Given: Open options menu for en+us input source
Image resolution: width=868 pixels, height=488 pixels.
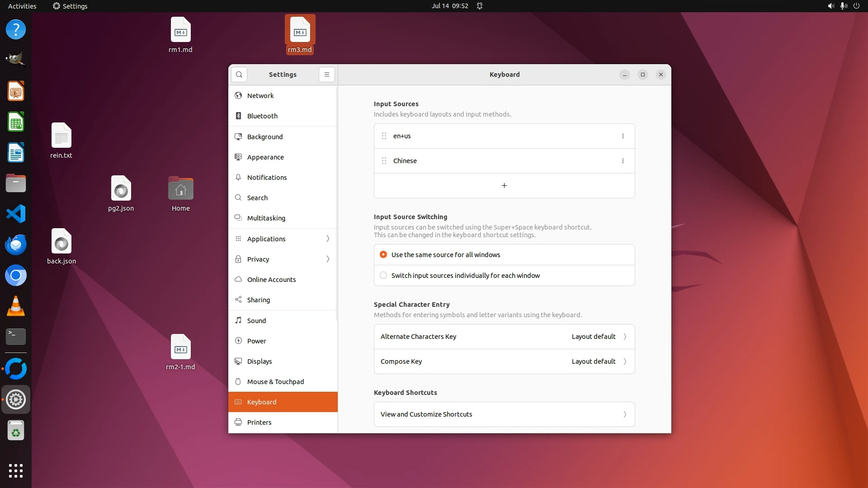Looking at the screenshot, I should [x=623, y=136].
